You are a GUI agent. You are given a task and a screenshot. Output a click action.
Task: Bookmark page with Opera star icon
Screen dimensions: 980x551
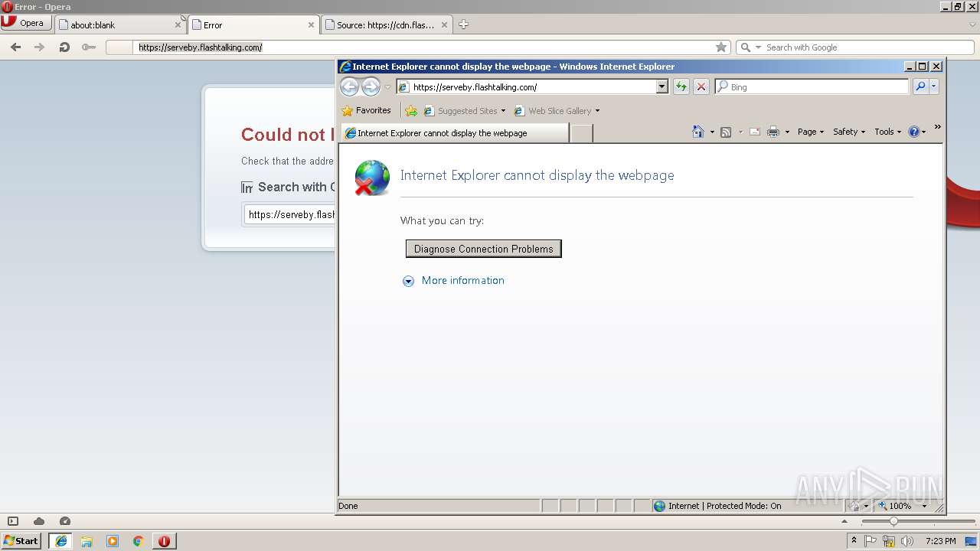tap(721, 47)
